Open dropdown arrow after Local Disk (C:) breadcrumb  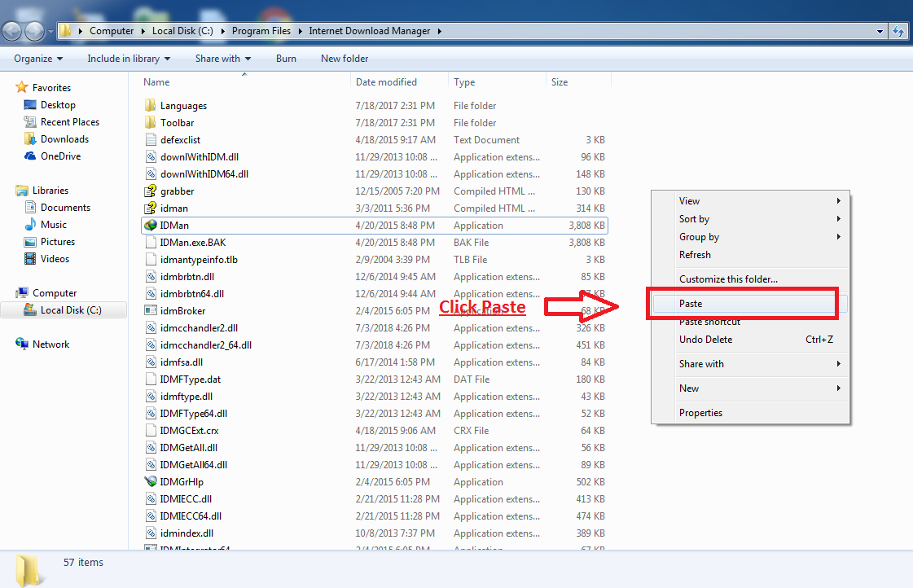click(222, 31)
